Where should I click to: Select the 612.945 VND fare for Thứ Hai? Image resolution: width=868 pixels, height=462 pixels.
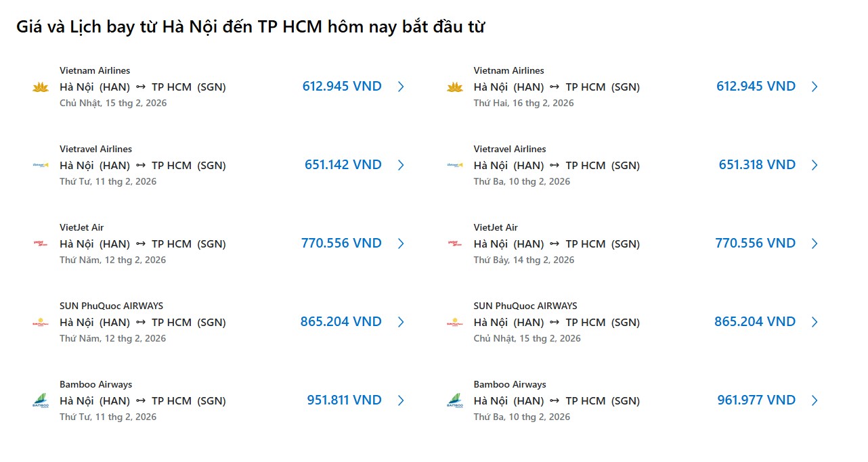click(x=756, y=87)
